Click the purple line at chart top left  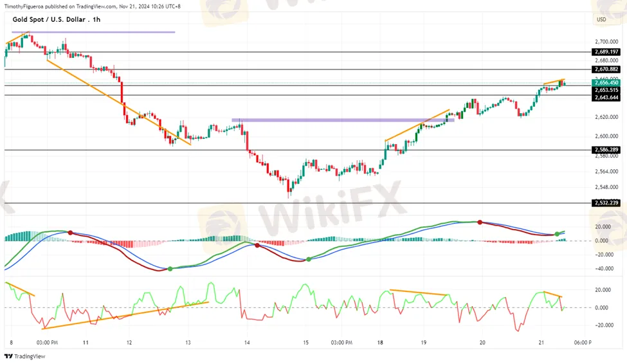click(93, 32)
